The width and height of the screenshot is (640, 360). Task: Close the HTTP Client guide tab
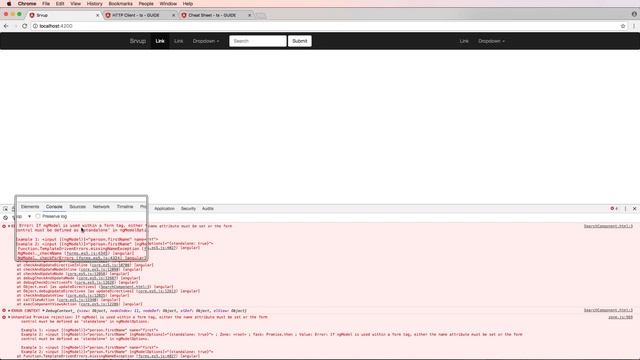[x=173, y=15]
